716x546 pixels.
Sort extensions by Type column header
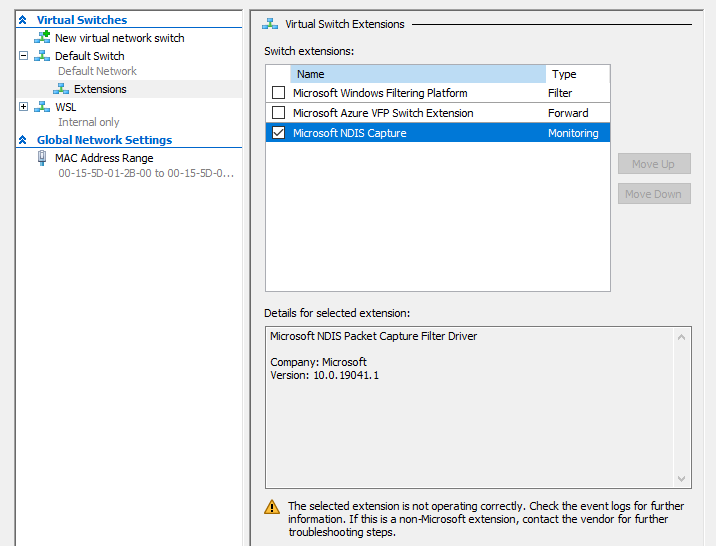tap(577, 74)
